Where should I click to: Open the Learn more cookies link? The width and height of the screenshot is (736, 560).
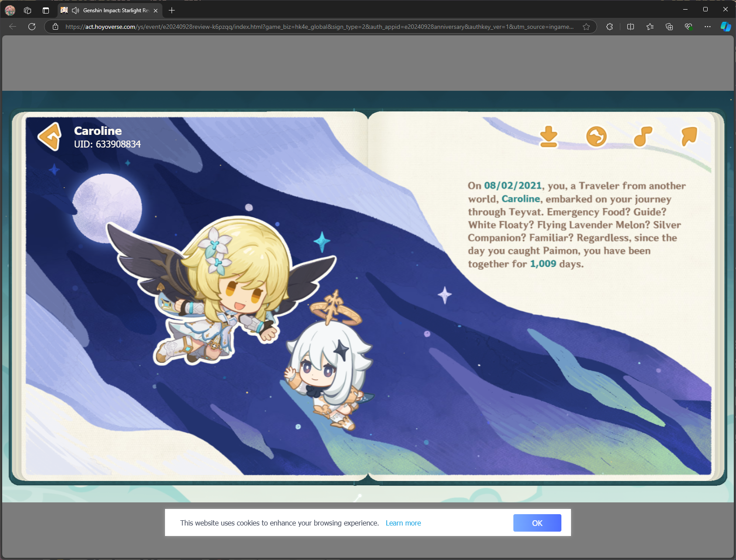tap(403, 522)
